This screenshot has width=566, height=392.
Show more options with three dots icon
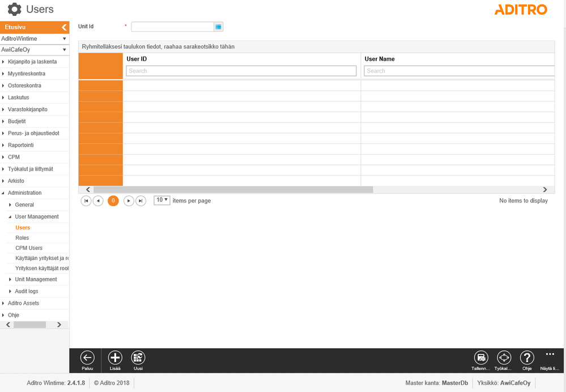(550, 354)
